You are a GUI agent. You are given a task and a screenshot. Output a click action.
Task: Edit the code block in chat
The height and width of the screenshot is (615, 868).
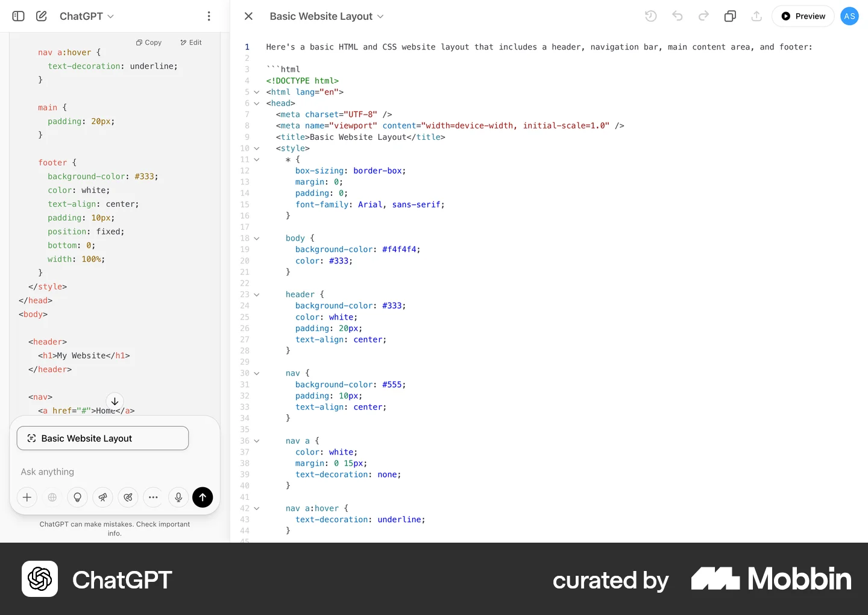pos(191,43)
